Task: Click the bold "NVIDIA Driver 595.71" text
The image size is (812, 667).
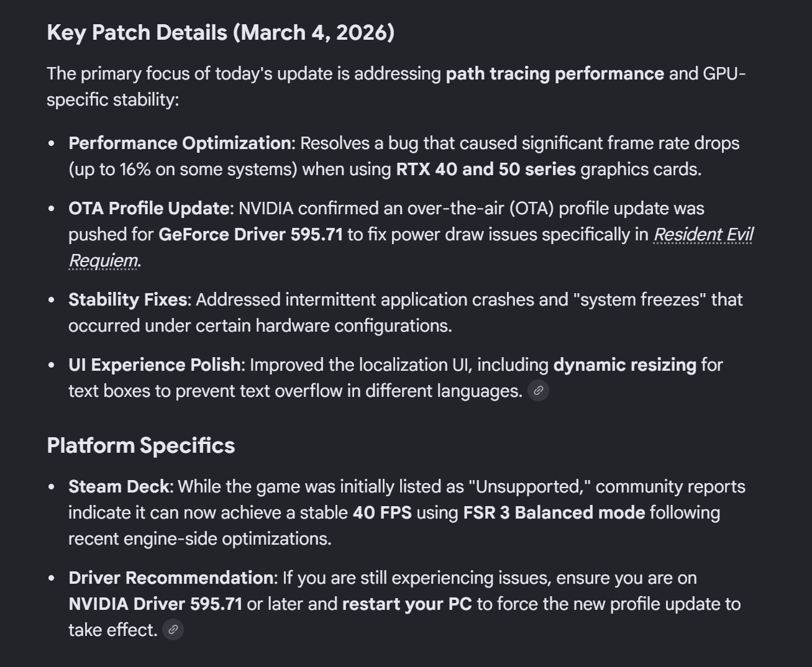Action: pyautogui.click(x=155, y=604)
